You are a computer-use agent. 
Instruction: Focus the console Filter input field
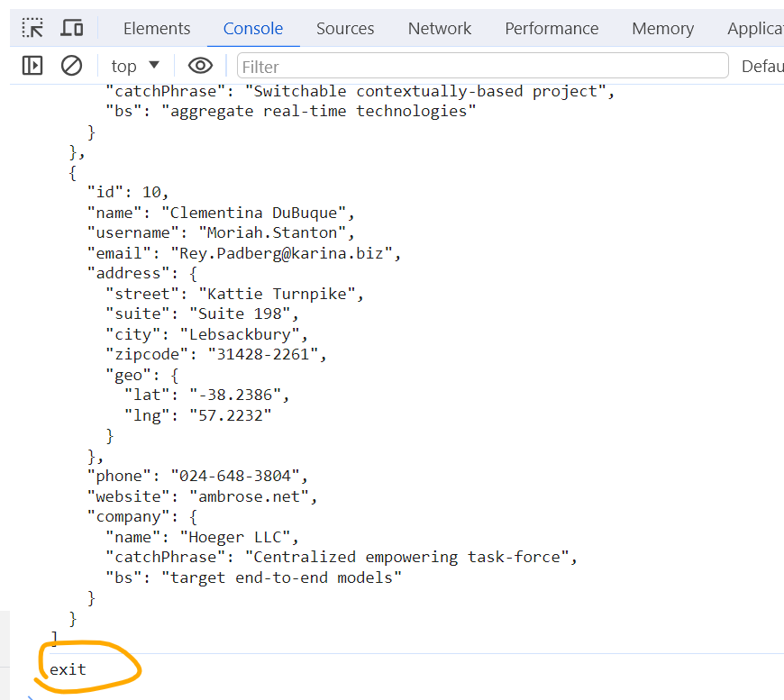point(482,66)
